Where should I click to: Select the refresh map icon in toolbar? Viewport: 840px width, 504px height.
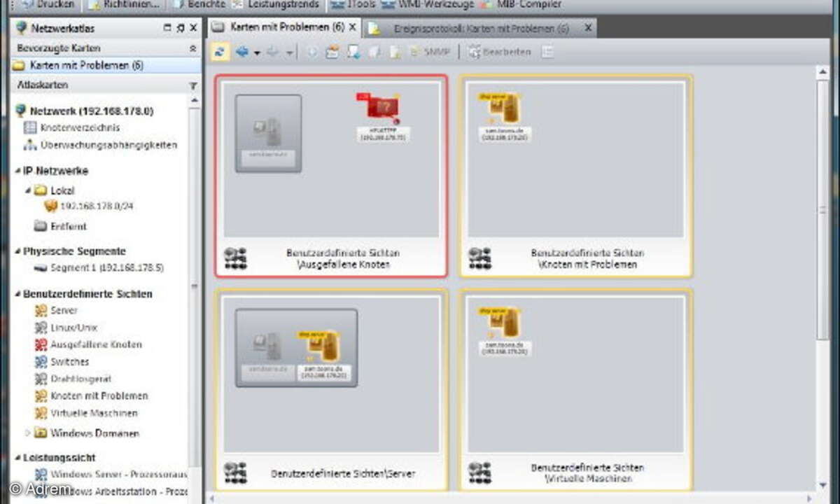(218, 52)
